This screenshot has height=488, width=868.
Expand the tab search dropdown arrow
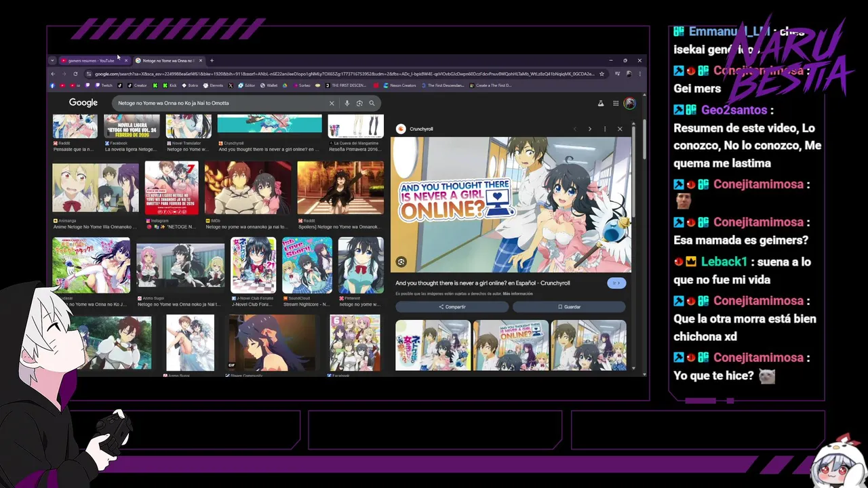52,60
